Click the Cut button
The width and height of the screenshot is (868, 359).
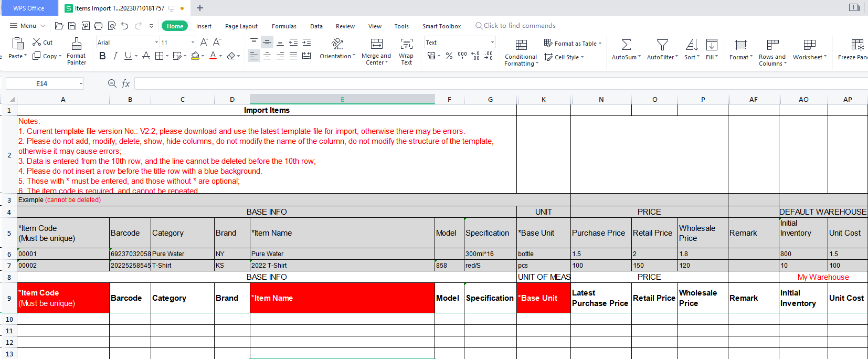pyautogui.click(x=43, y=42)
